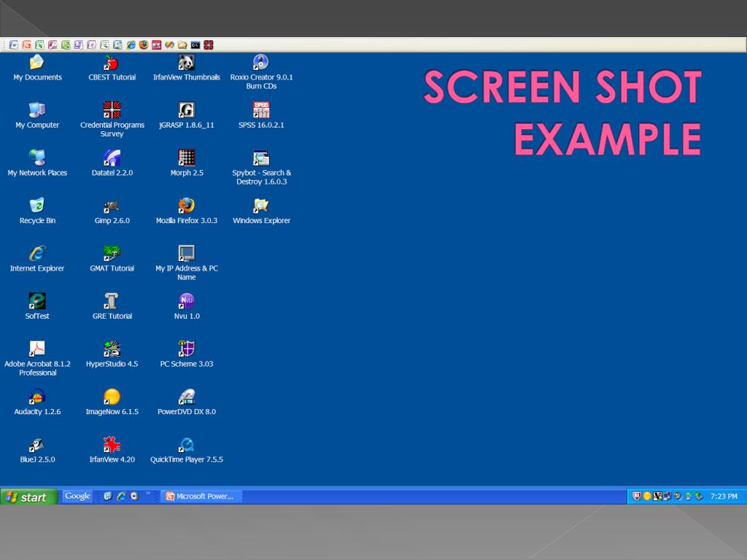Click the CBEST Tutorial apple icon
Image resolution: width=747 pixels, height=560 pixels.
[112, 68]
